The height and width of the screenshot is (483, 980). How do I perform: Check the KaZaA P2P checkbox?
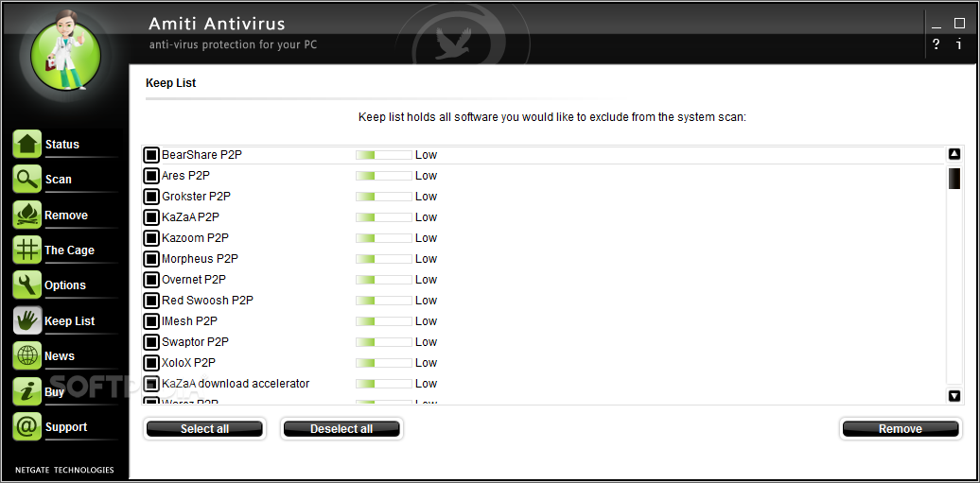(x=151, y=217)
